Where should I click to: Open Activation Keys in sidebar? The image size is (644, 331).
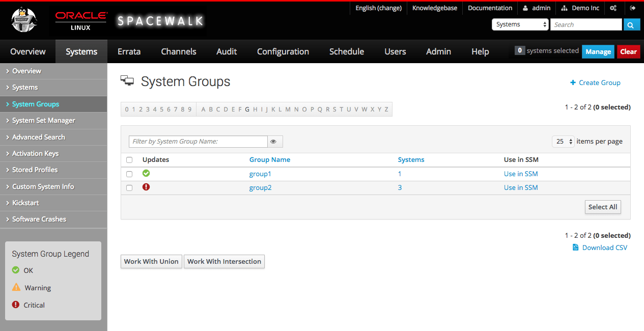click(53, 153)
